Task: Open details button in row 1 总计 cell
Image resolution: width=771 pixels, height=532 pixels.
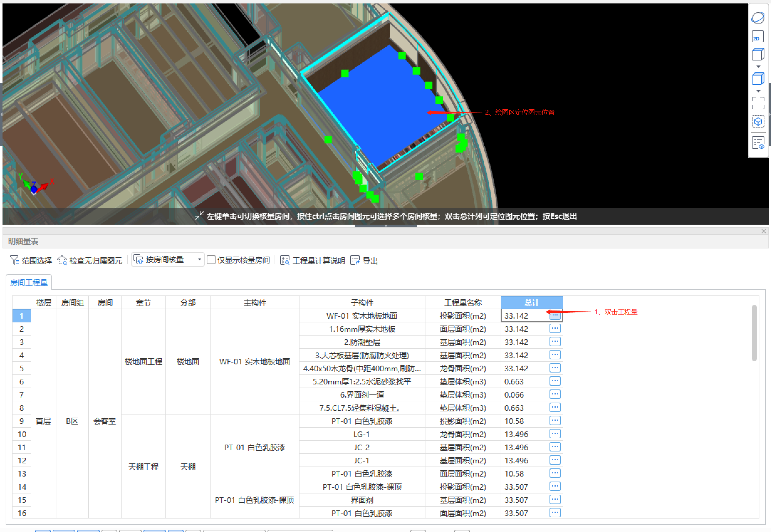Action: [555, 316]
